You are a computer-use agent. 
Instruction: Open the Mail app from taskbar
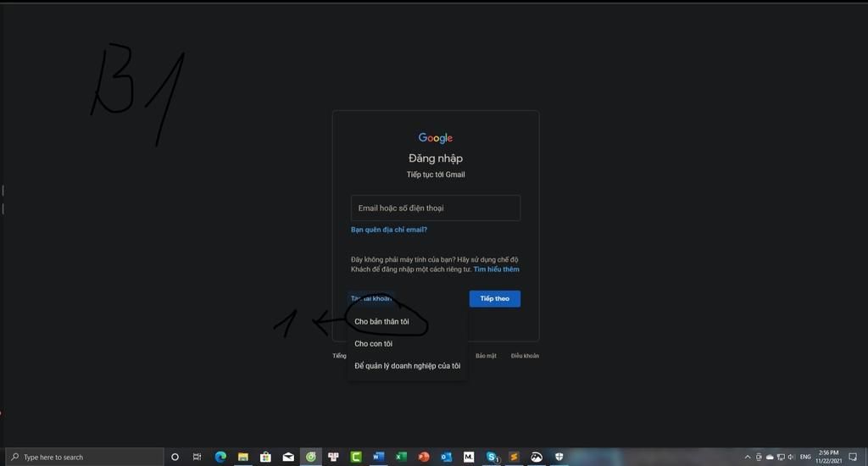tap(288, 458)
